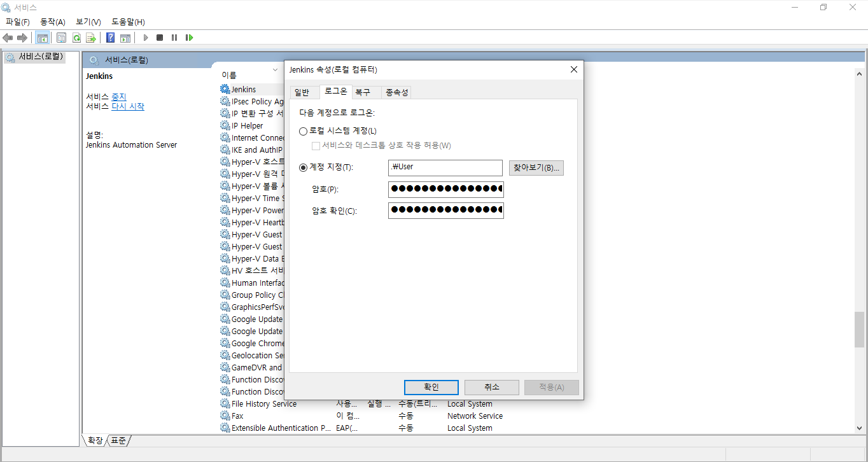Click the gear icon beside GraphicsPerfSvc
Image resolution: width=868 pixels, height=462 pixels.
point(225,307)
